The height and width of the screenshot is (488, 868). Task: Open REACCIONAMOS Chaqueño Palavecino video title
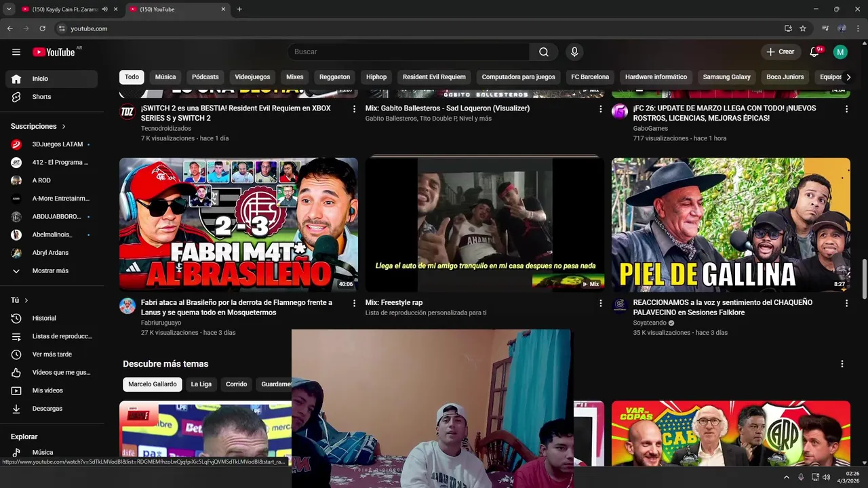[x=723, y=308]
